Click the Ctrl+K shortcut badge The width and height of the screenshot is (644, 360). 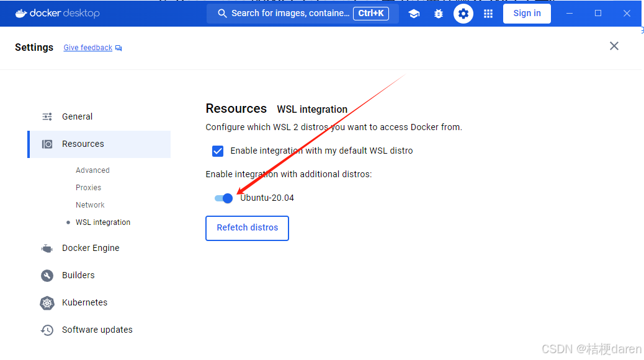click(x=371, y=14)
